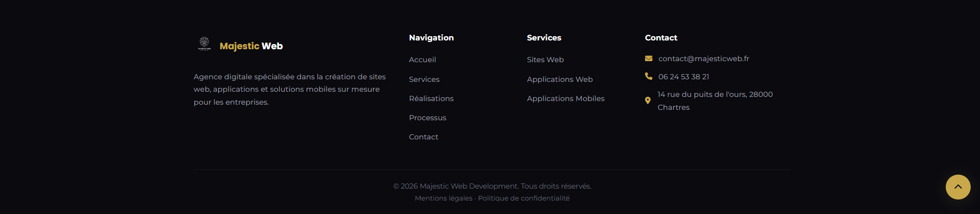Viewport: 980px width, 214px height.
Task: Click the copyright 2026 Majestic Web text
Action: click(492, 186)
